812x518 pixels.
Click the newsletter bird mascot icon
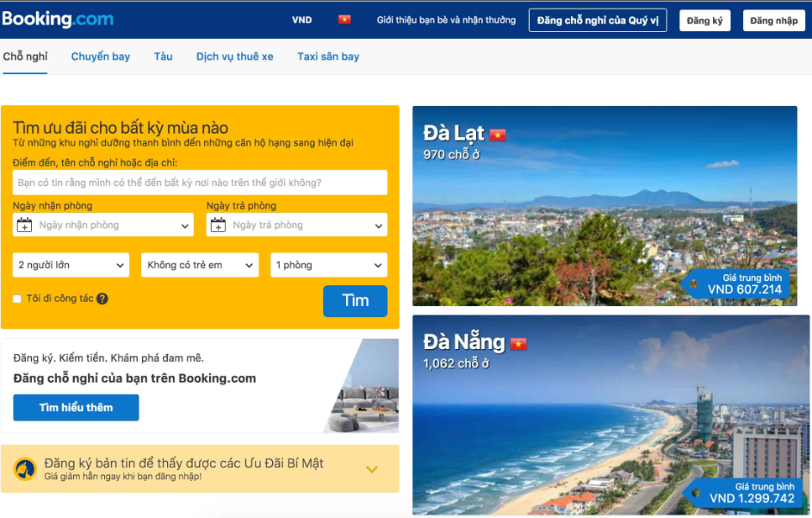coord(25,469)
